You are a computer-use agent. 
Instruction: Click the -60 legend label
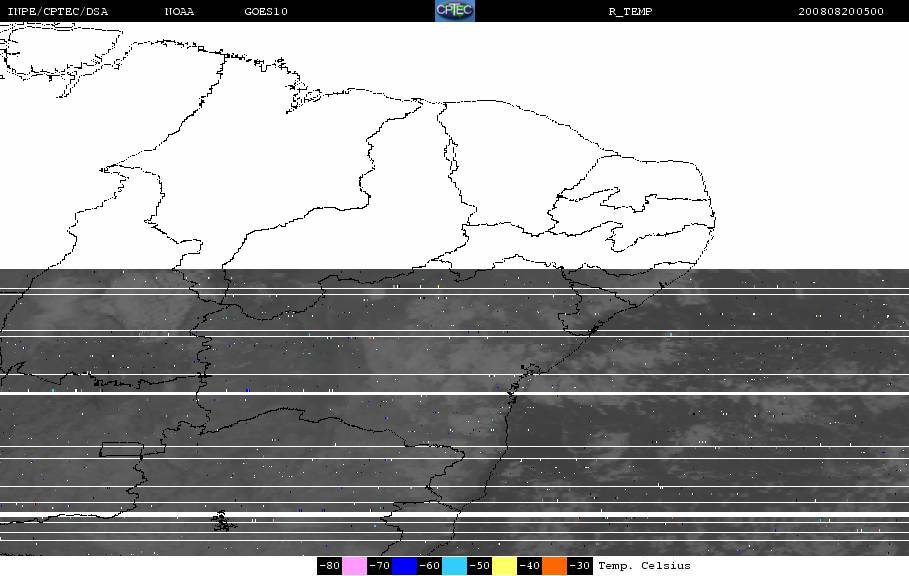click(429, 566)
